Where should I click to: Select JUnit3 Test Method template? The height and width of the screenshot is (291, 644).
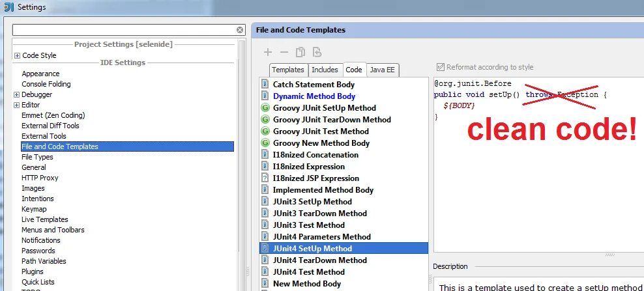point(309,225)
